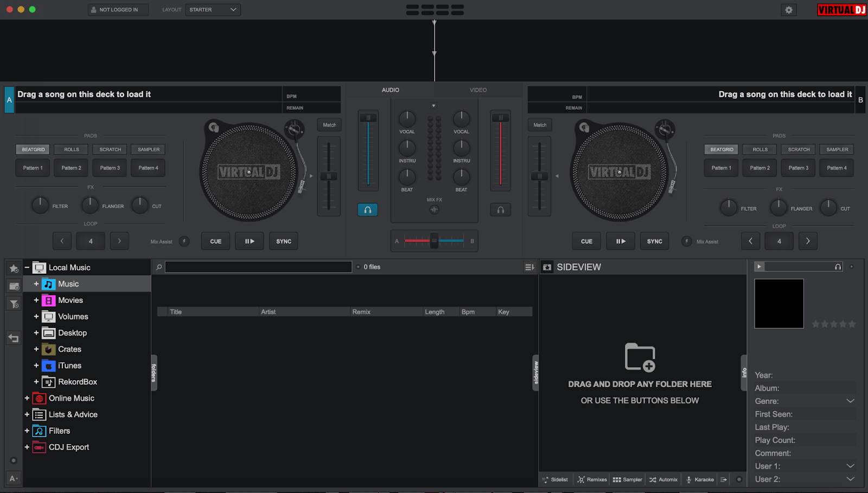The width and height of the screenshot is (868, 493).
Task: Click deck A volume fader
Action: [x=368, y=118]
